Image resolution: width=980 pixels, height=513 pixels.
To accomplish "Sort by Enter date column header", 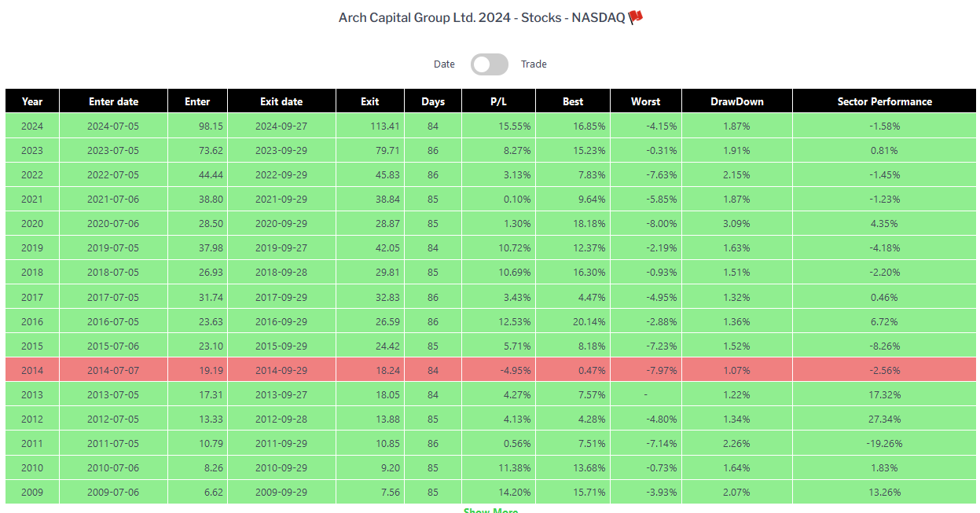I will coord(113,101).
